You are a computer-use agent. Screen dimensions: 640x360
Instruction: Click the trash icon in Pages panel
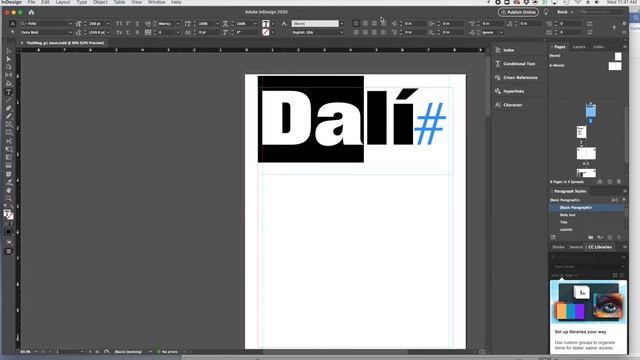click(619, 182)
